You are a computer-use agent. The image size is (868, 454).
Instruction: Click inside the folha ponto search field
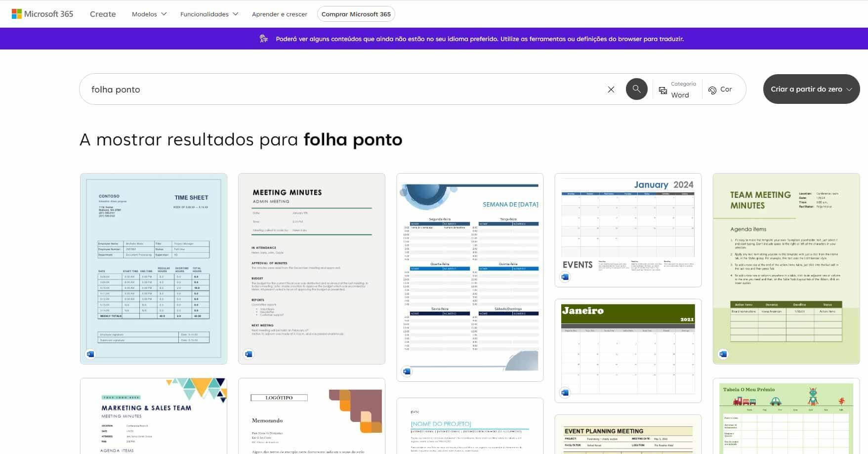247,89
